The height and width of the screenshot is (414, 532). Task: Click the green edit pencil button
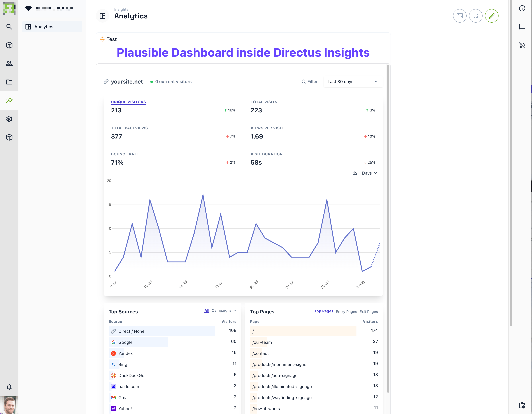click(491, 16)
